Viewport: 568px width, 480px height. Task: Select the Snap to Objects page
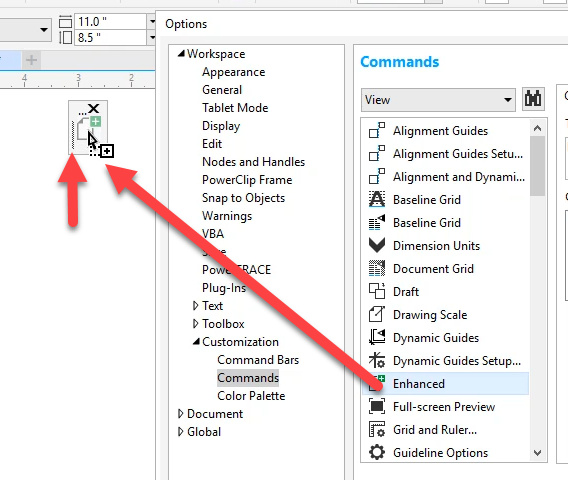243,198
